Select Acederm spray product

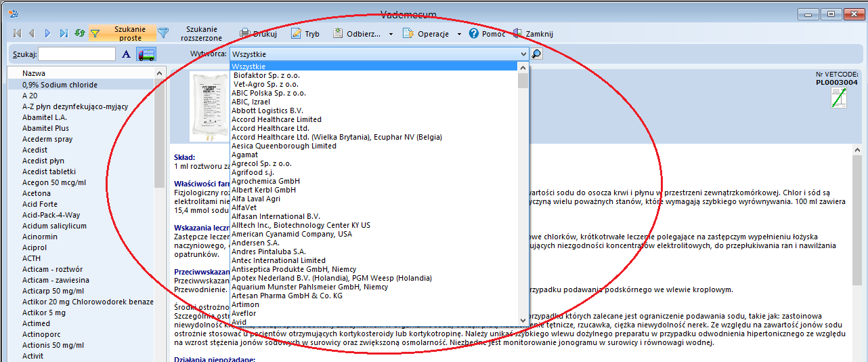point(81,139)
